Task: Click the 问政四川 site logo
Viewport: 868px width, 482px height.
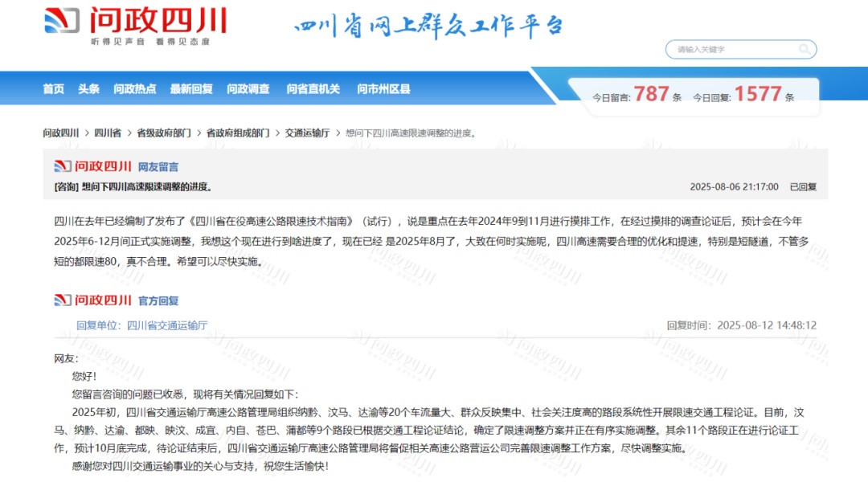Action: point(137,24)
